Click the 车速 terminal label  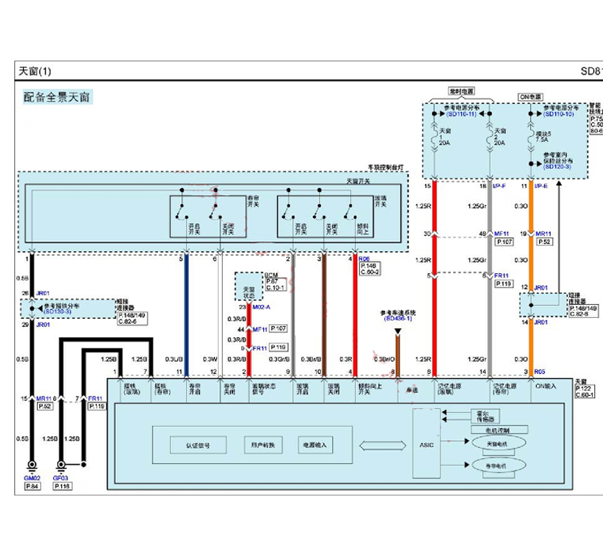(412, 390)
